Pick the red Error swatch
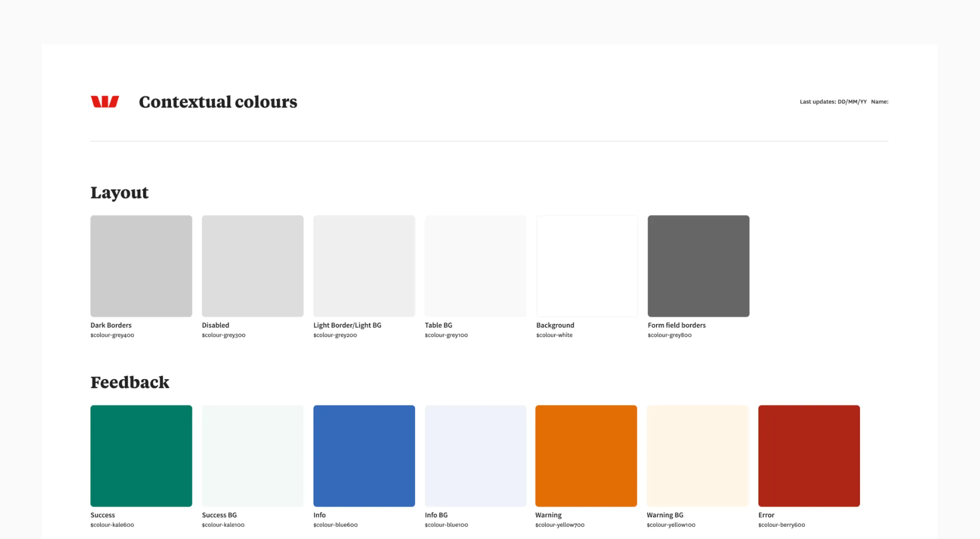This screenshot has height=539, width=980. (x=809, y=456)
